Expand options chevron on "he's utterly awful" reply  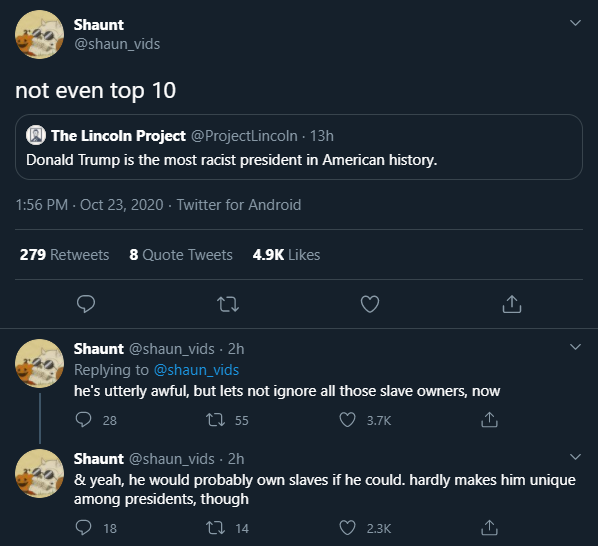click(575, 347)
